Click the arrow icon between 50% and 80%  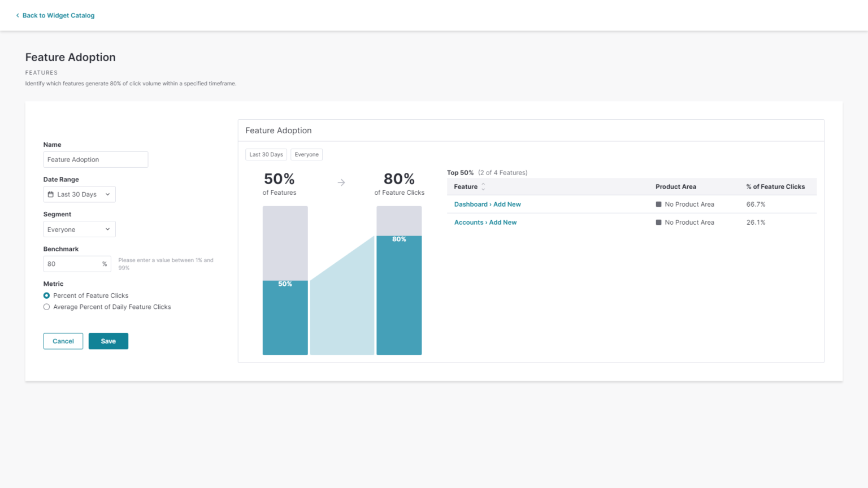(341, 182)
